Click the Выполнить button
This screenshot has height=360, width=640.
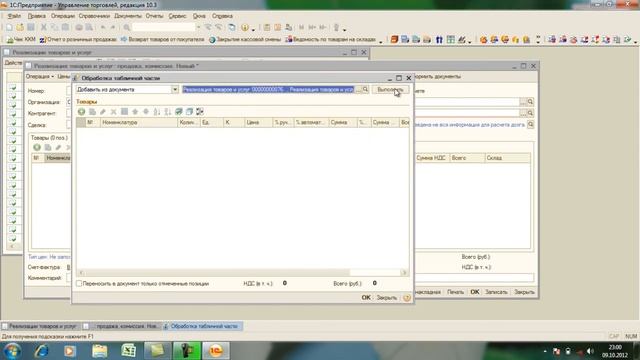[390, 89]
